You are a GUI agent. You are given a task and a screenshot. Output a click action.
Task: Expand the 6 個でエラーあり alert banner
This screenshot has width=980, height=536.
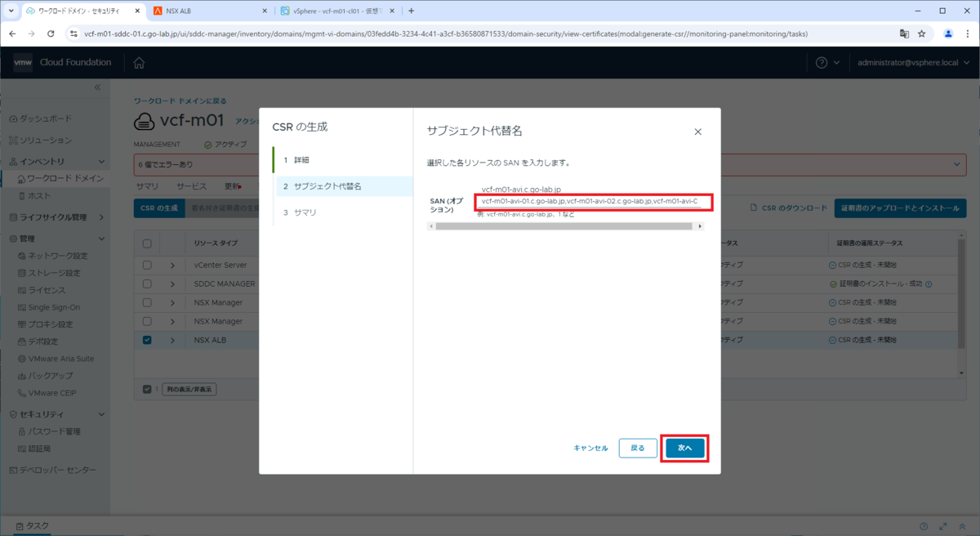click(x=957, y=164)
